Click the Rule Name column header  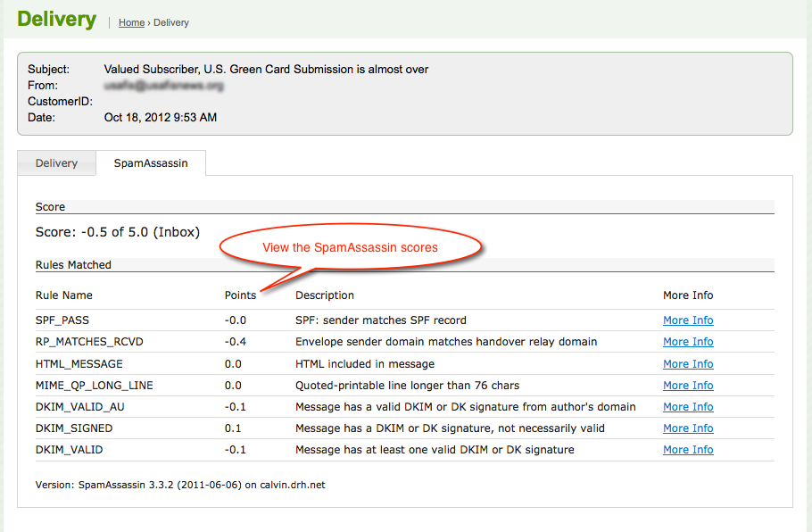[x=63, y=295]
